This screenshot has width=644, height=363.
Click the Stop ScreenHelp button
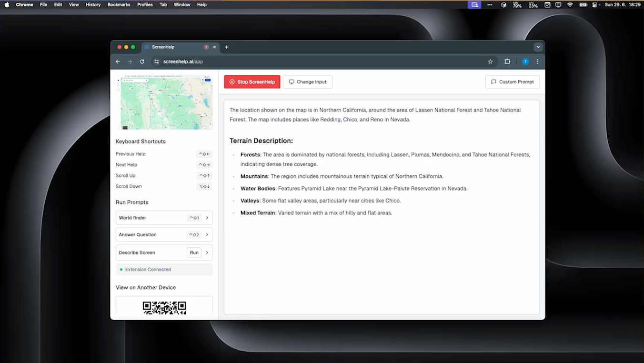pyautogui.click(x=252, y=81)
